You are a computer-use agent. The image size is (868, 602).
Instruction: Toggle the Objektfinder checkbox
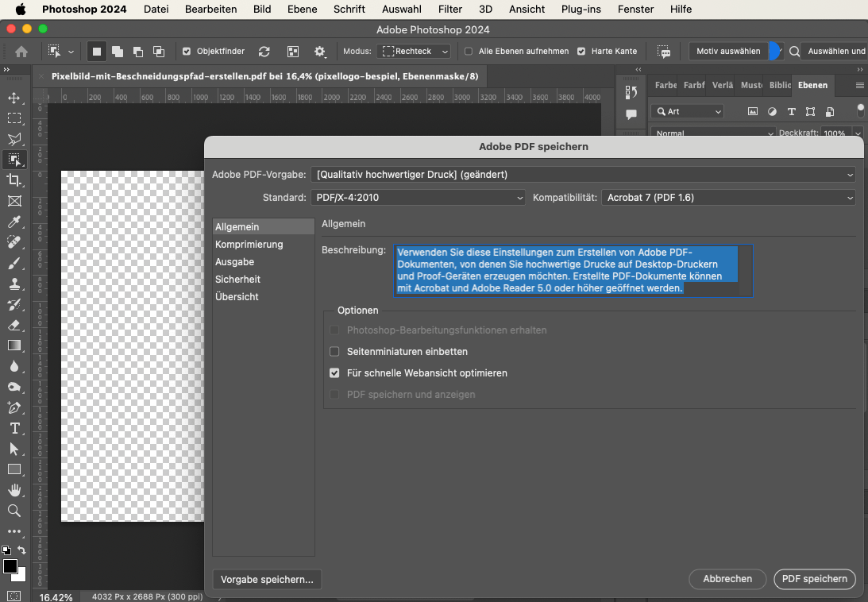tap(187, 52)
